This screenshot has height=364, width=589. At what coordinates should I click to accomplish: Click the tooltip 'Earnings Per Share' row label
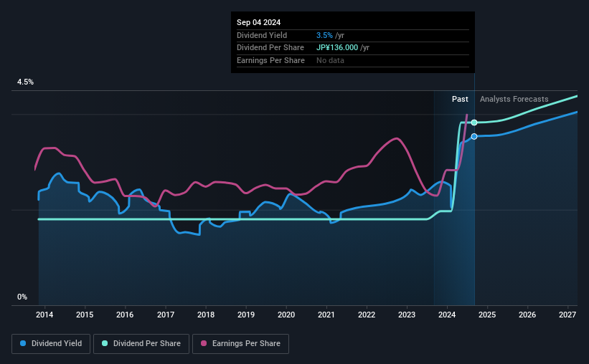point(271,60)
